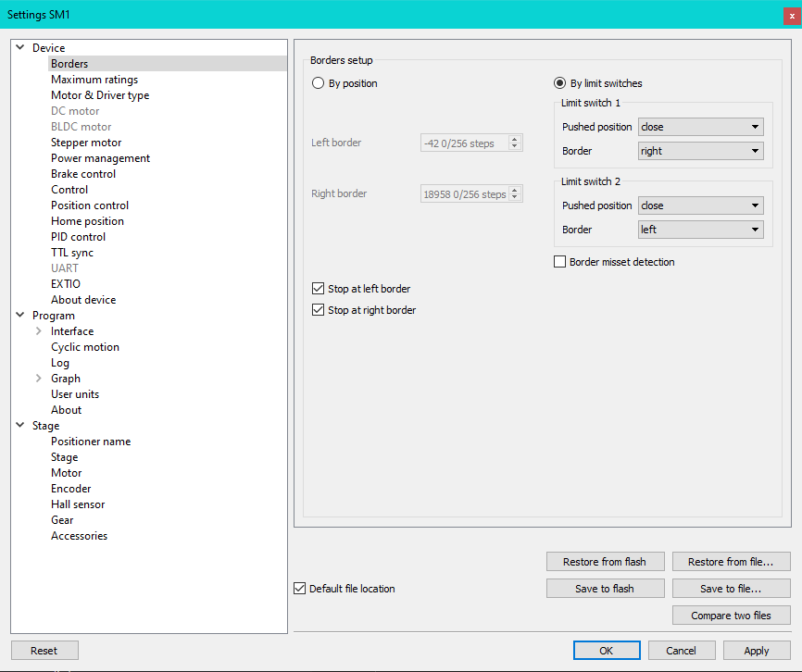Screen dimensions: 802x672
Task: View the About device page
Action: point(83,299)
